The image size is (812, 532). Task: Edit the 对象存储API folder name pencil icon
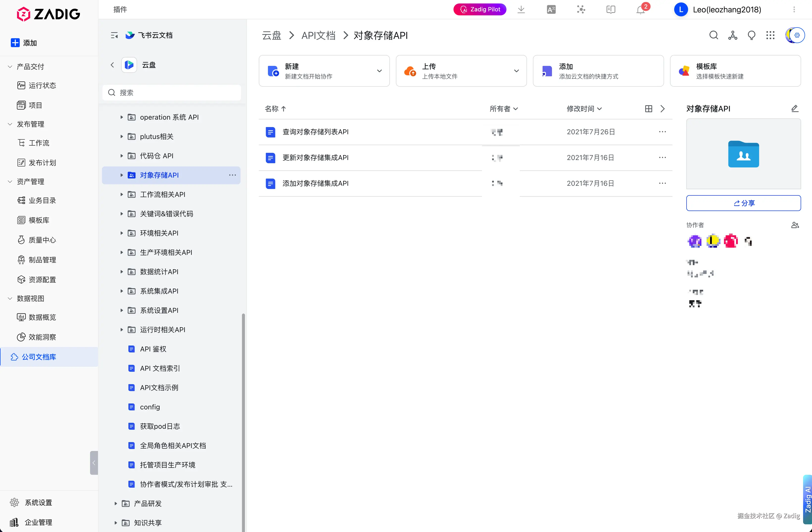(795, 108)
